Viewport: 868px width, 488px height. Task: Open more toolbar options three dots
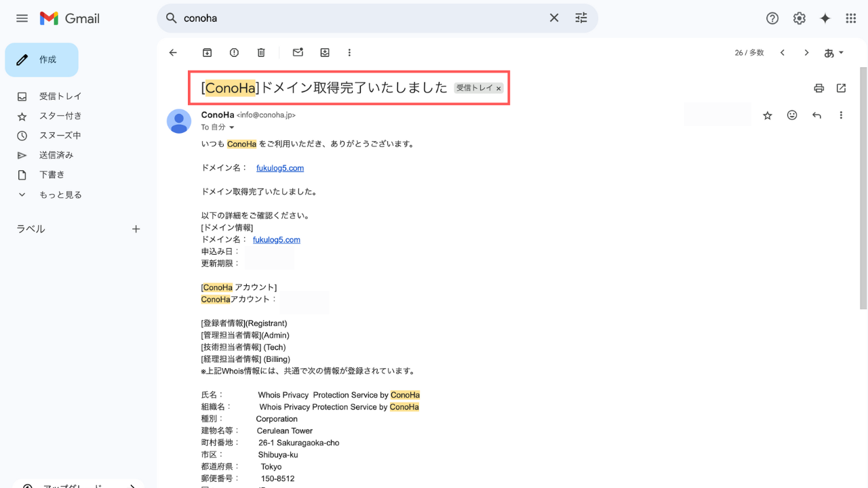[x=349, y=52]
